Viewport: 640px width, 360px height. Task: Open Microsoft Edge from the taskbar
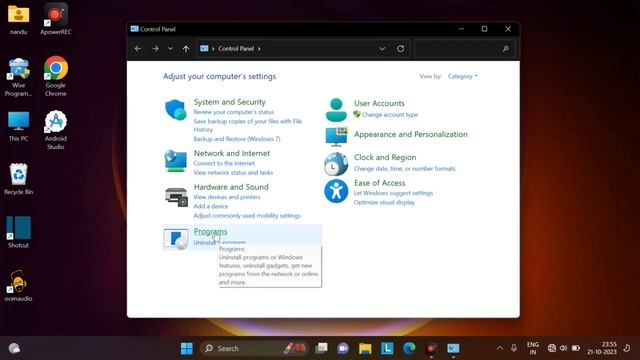click(409, 348)
